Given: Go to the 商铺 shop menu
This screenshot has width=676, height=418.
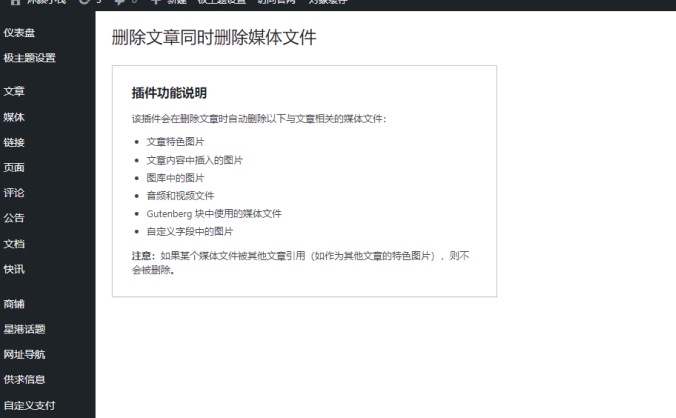Looking at the screenshot, I should [x=14, y=304].
